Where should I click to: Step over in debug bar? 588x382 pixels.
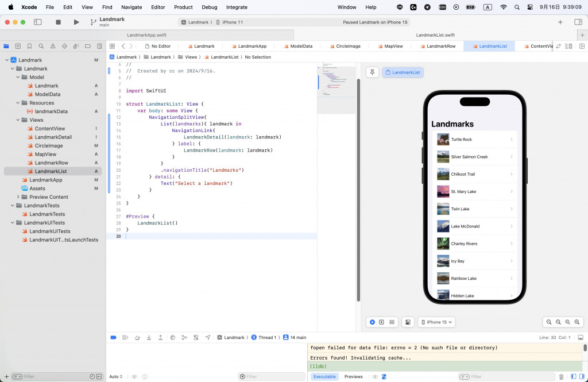click(137, 337)
